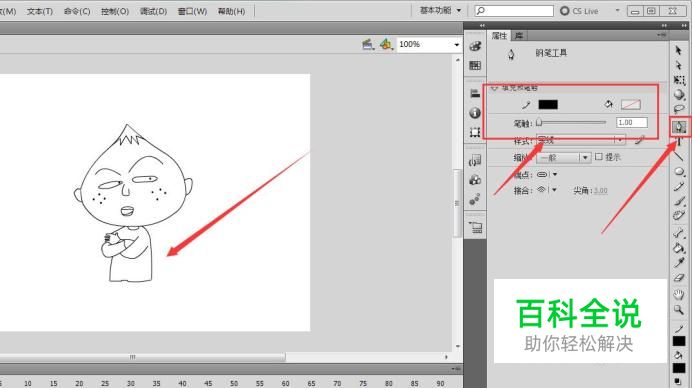Image resolution: width=692 pixels, height=388 pixels.
Task: Open the 命令(C) menu
Action: tap(77, 11)
